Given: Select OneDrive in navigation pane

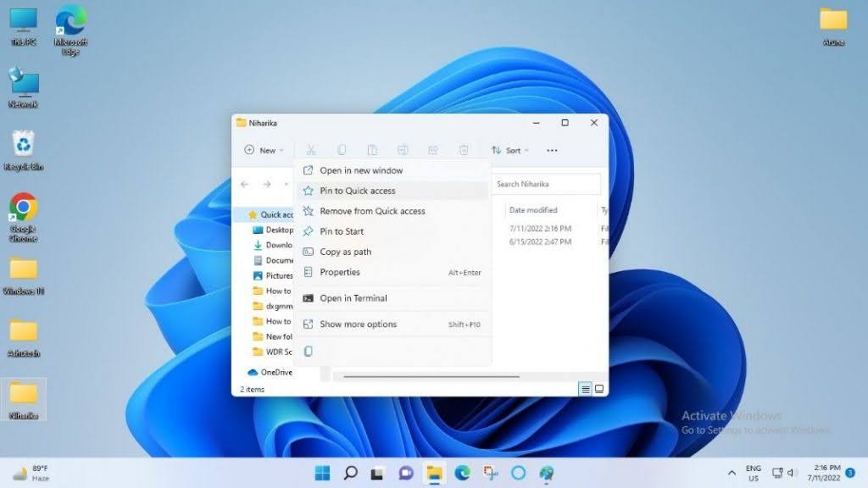Looking at the screenshot, I should click(x=270, y=373).
